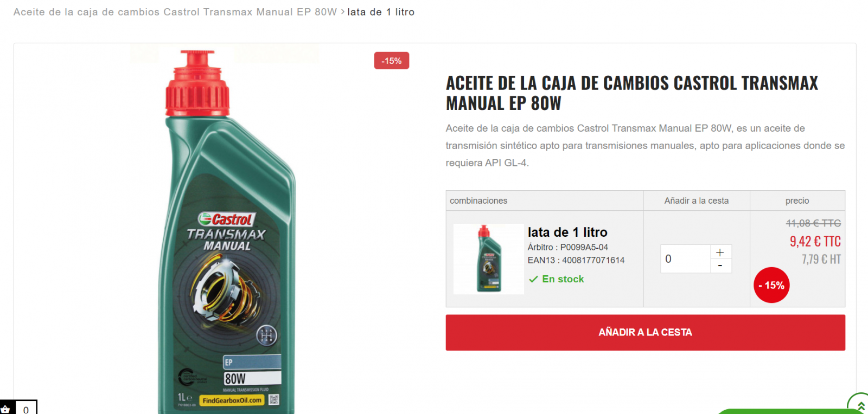The image size is (868, 414).
Task: Click the round red - 15% discount circle
Action: coord(771,285)
